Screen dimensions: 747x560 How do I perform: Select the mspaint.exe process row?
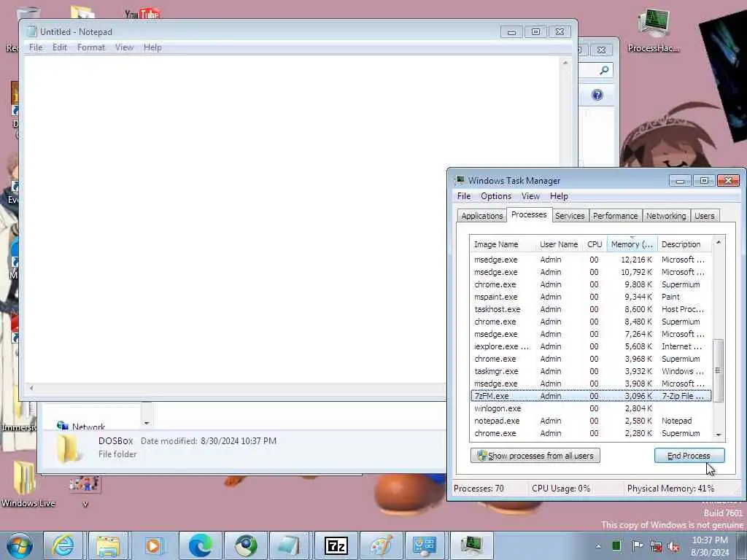coord(591,297)
